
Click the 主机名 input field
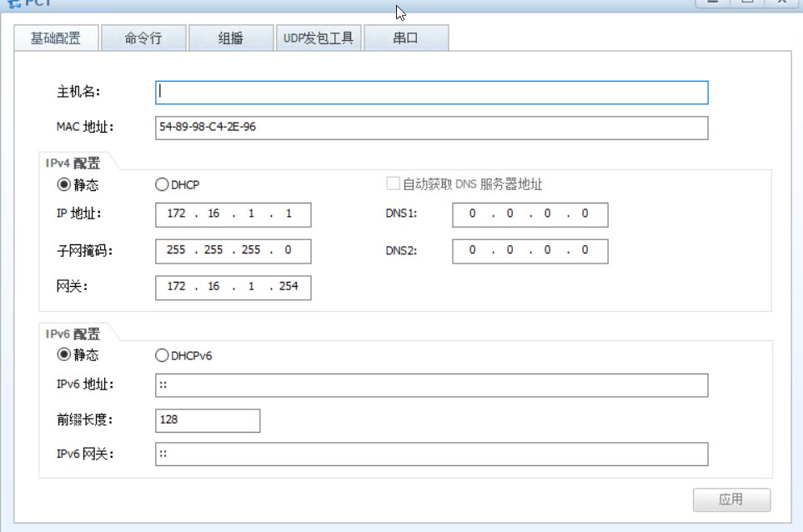point(431,92)
